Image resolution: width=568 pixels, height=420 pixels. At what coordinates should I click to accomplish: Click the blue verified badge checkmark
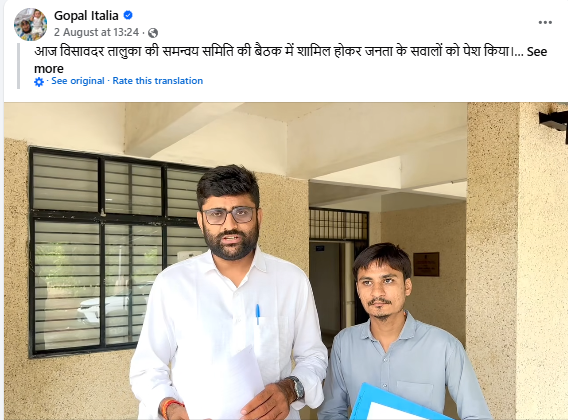[128, 15]
